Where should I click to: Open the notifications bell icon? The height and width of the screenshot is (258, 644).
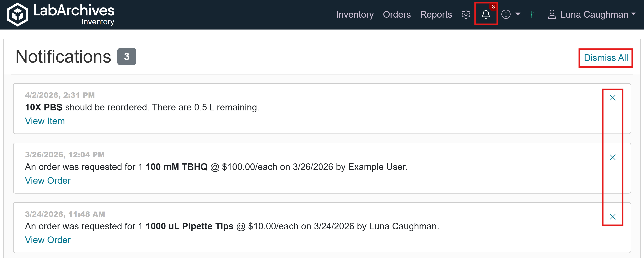coord(486,14)
